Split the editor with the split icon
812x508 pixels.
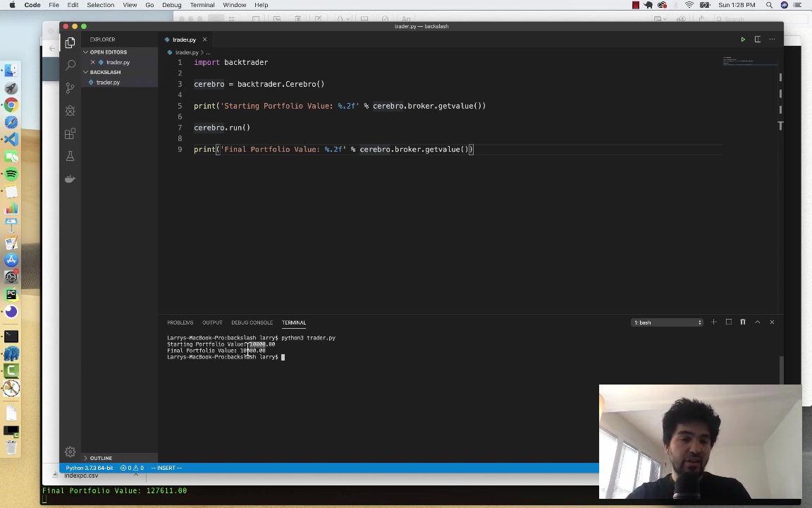(758, 40)
